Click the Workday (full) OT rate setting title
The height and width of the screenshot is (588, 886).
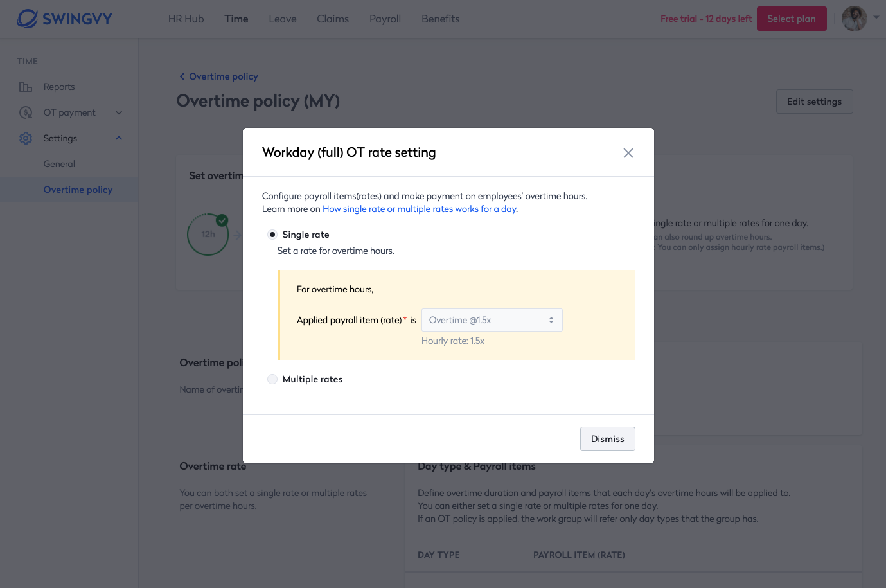tap(349, 152)
